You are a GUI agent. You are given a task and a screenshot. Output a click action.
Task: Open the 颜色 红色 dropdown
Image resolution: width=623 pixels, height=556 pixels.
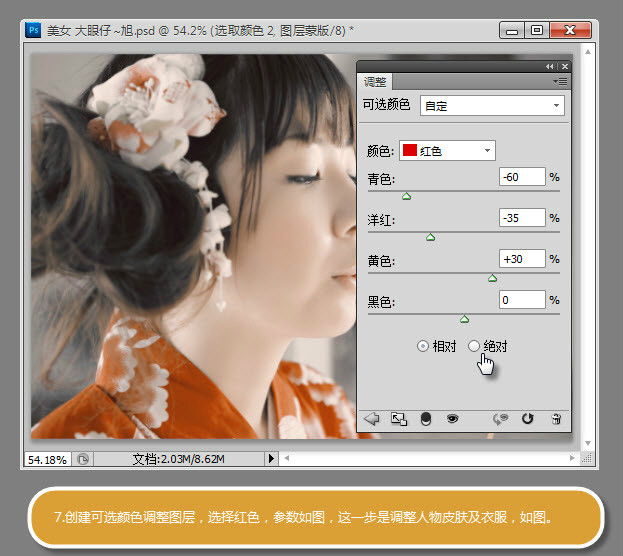447,151
